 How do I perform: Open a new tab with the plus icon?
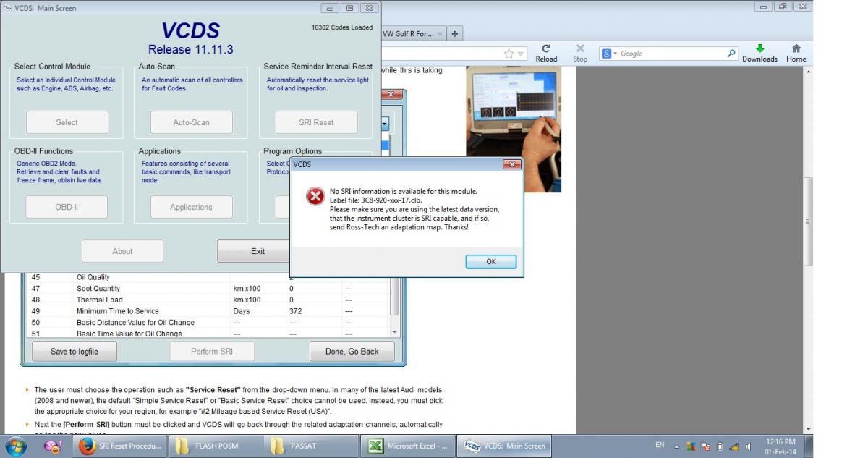pos(455,34)
